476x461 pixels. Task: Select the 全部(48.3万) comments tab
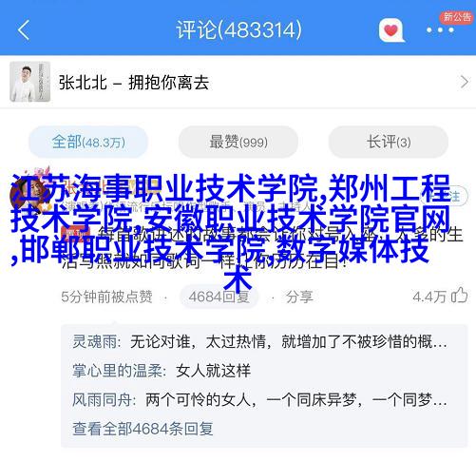88,142
